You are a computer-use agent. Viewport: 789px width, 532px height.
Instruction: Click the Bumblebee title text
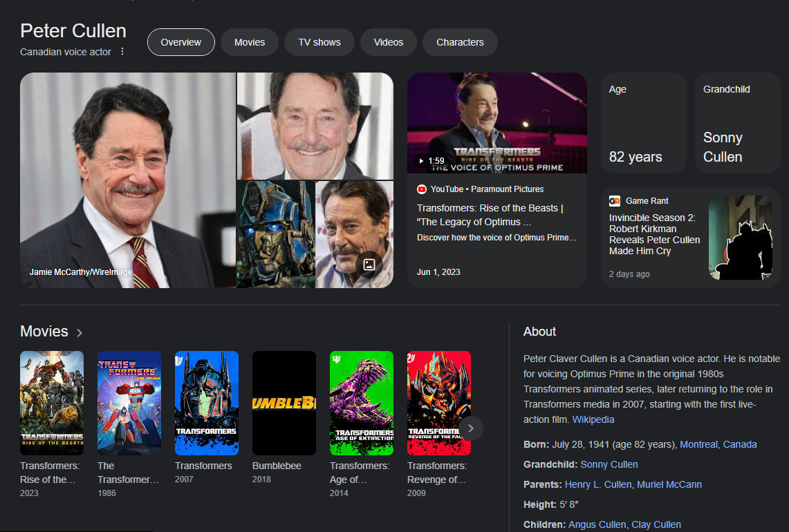(277, 466)
